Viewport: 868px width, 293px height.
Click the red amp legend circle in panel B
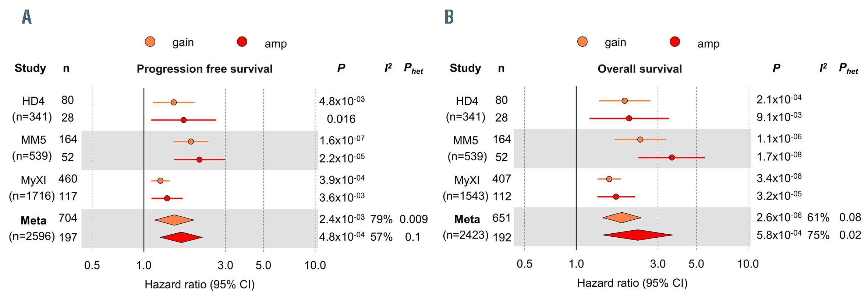pos(675,42)
